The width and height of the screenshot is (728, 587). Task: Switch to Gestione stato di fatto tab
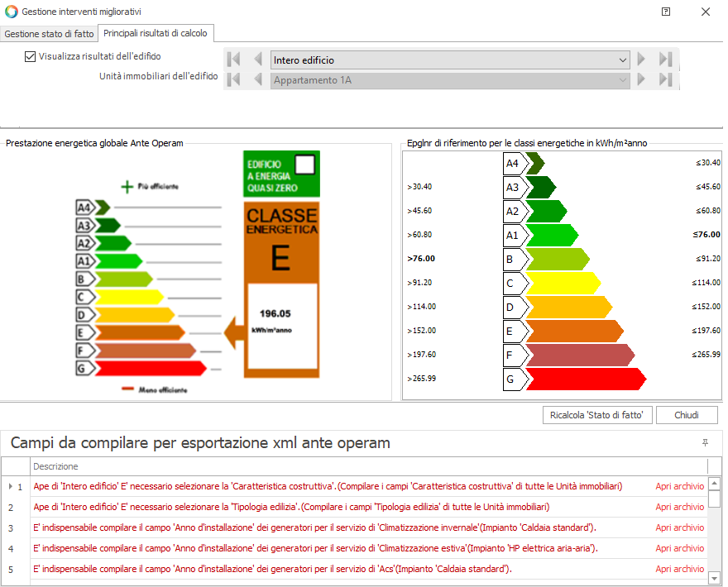point(50,34)
